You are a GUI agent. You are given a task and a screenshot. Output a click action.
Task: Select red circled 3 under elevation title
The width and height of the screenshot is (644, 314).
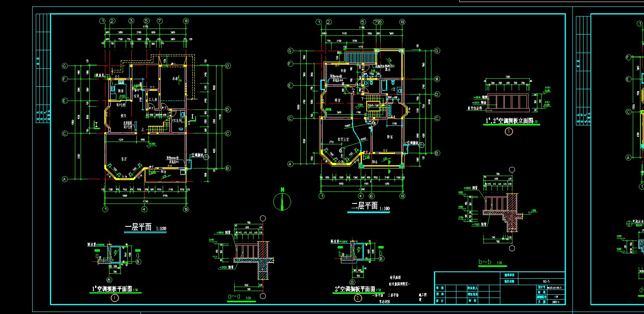point(509,131)
